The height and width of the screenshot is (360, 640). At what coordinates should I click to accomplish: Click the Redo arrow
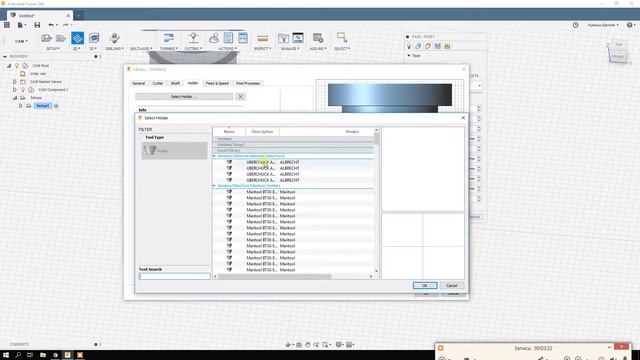66,25
